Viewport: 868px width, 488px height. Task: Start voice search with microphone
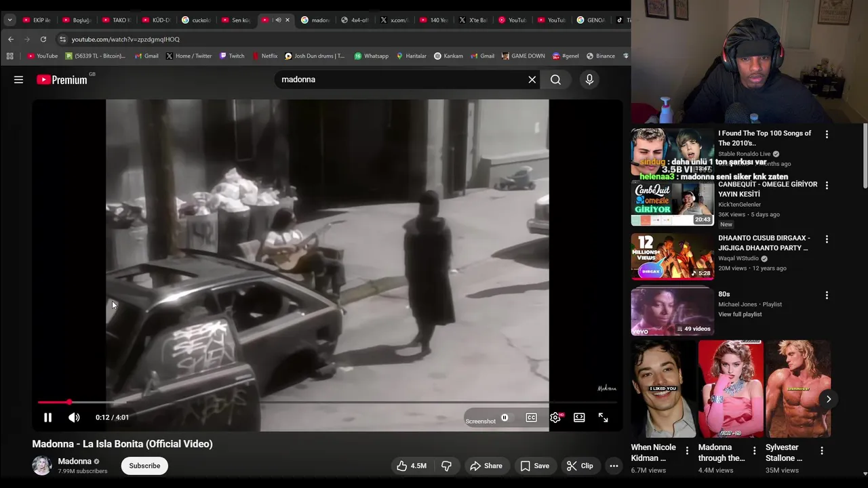[x=589, y=80]
